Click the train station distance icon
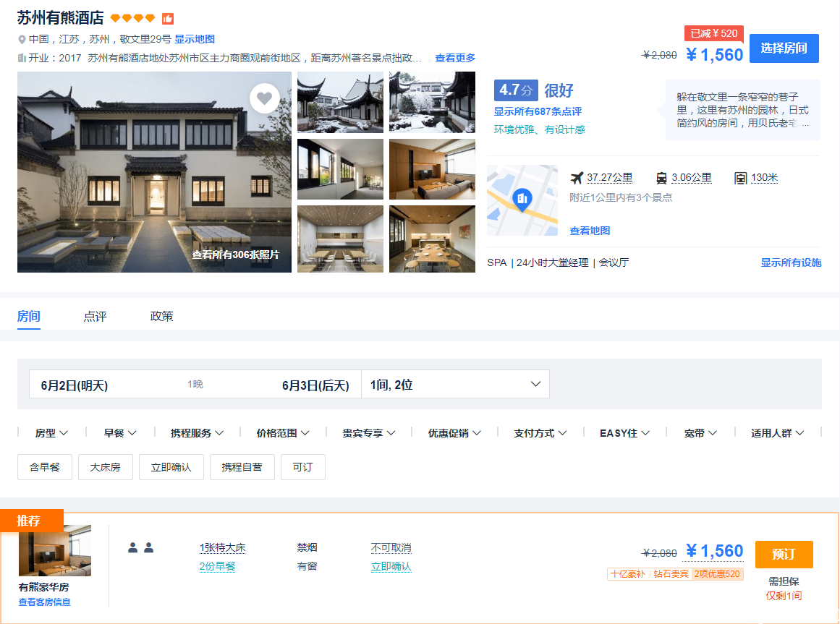 661,178
